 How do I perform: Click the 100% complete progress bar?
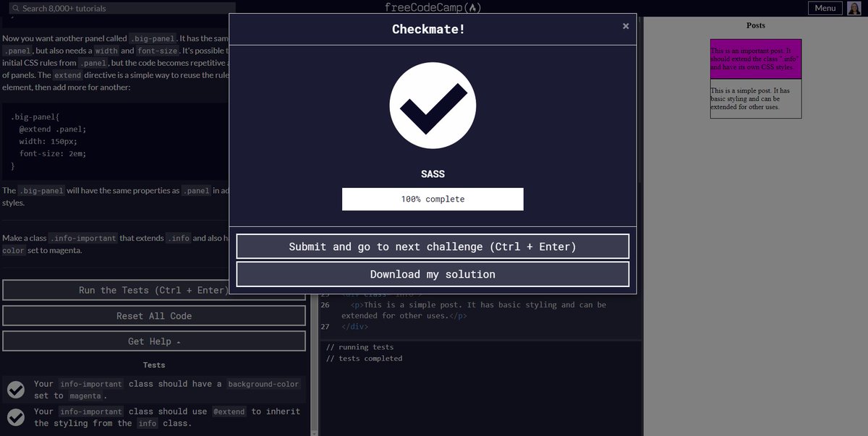click(433, 199)
